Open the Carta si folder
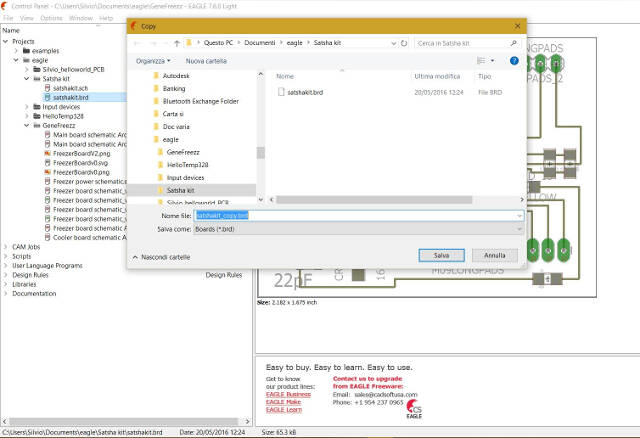 173,114
